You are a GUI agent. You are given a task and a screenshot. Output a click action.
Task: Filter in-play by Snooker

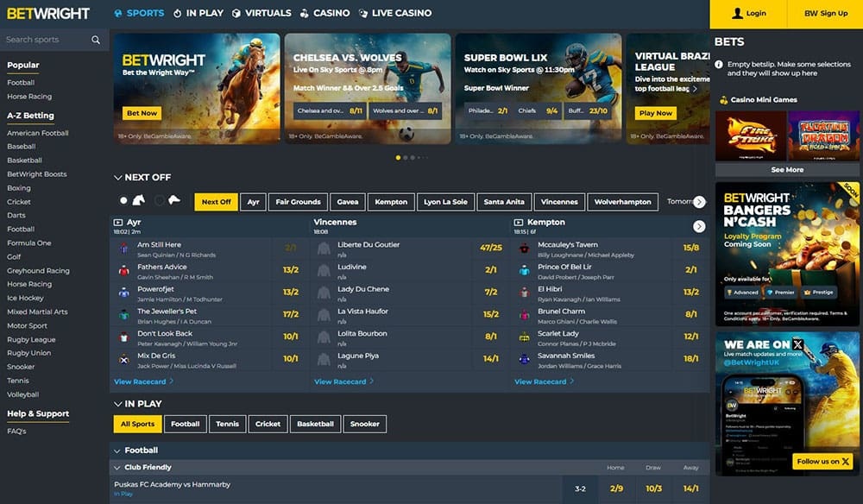[x=365, y=425]
